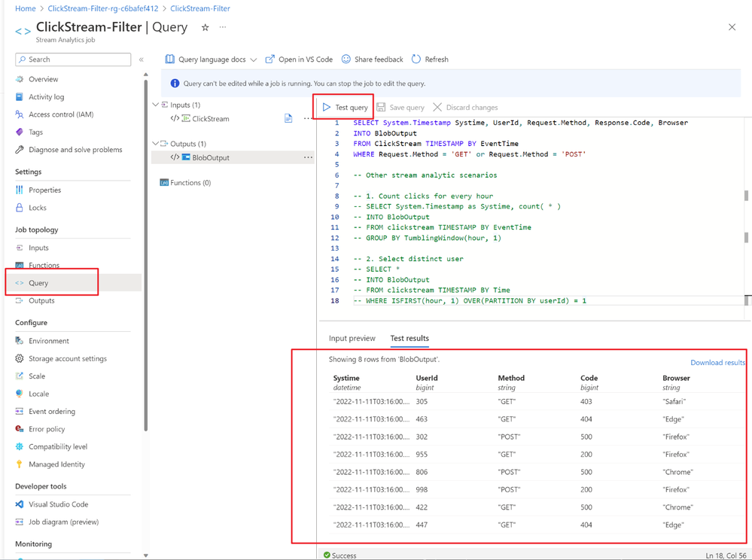The height and width of the screenshot is (560, 752).
Task: Click Open in VS Code
Action: (299, 59)
